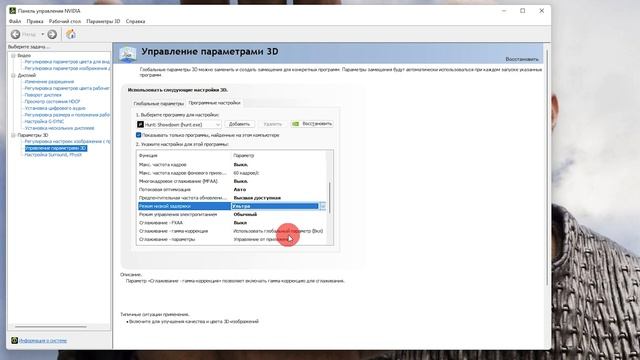640x360 pixels.
Task: Select 'Предпочтительная частота обновления' row
Action: click(232, 198)
